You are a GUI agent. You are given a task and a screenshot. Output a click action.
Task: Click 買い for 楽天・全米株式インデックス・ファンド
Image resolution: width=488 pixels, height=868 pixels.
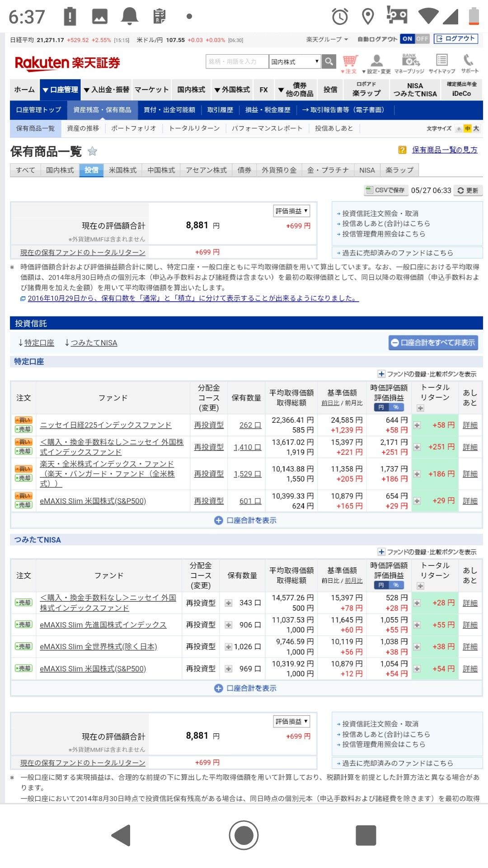tap(23, 469)
